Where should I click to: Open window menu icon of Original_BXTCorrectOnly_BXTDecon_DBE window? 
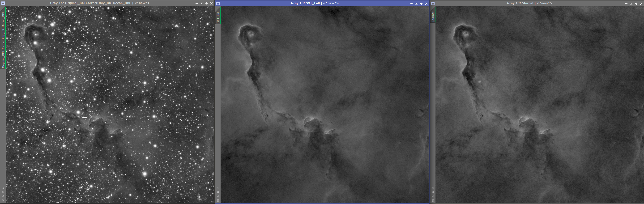3,3
